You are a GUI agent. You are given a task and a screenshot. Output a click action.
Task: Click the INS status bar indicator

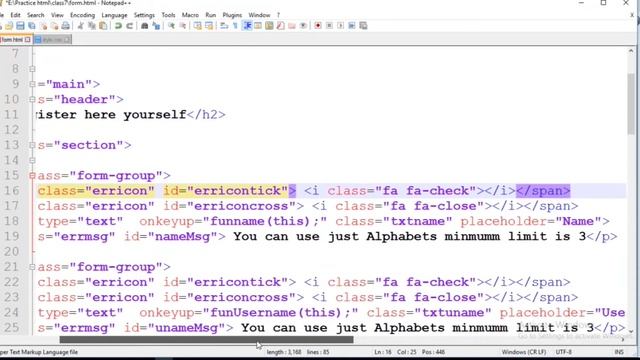(x=619, y=352)
